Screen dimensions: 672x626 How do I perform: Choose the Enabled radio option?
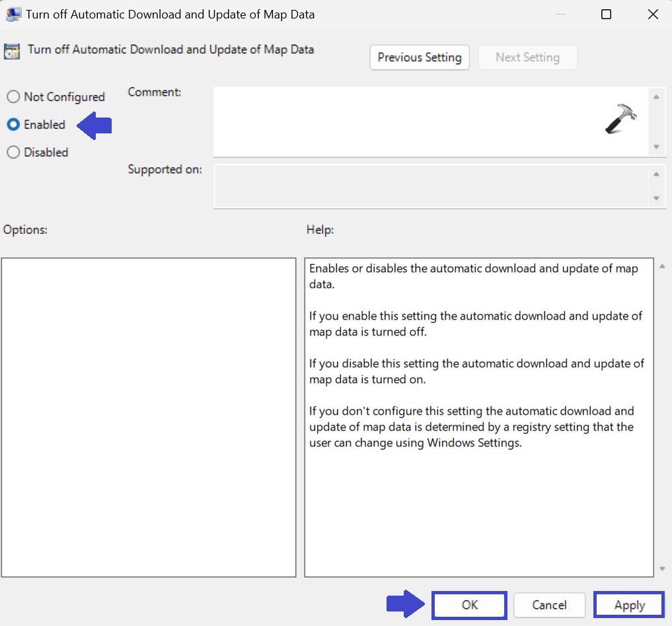click(x=13, y=125)
